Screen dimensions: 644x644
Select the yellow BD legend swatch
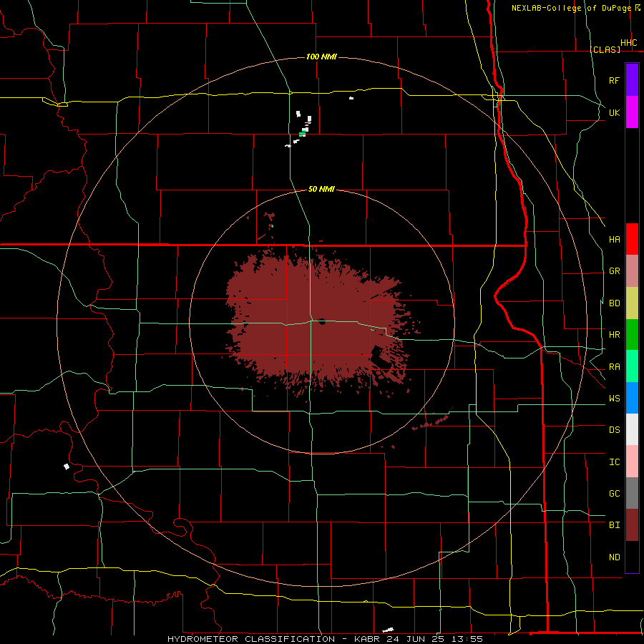[632, 303]
